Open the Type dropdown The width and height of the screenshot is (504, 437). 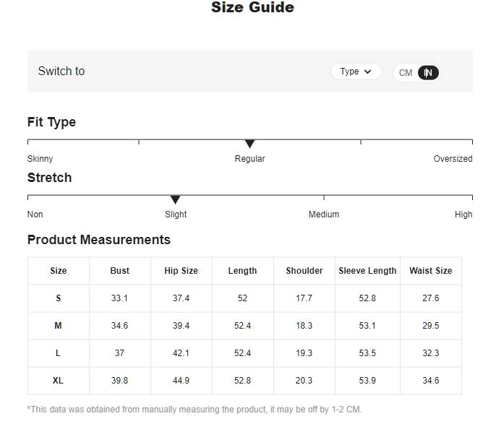[355, 72]
